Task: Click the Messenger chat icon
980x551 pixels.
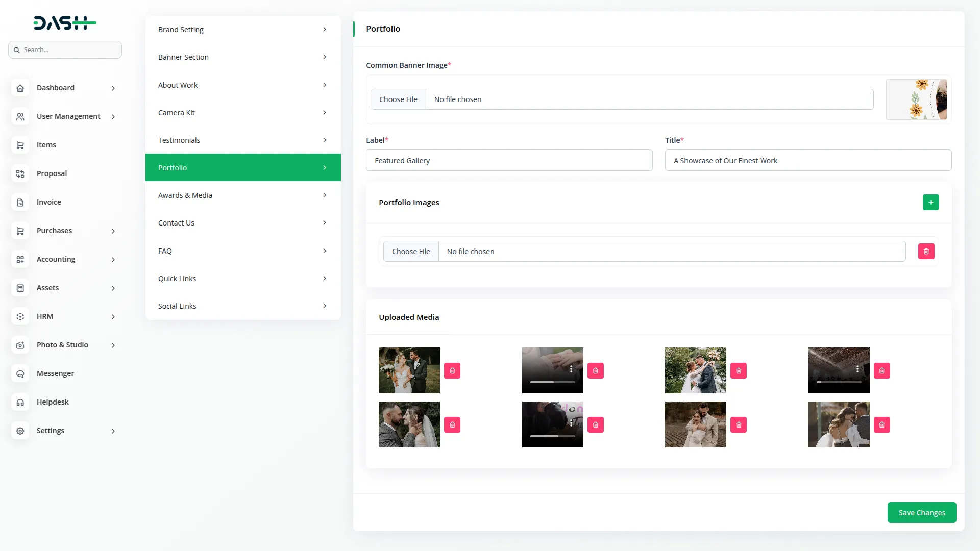Action: point(20,374)
